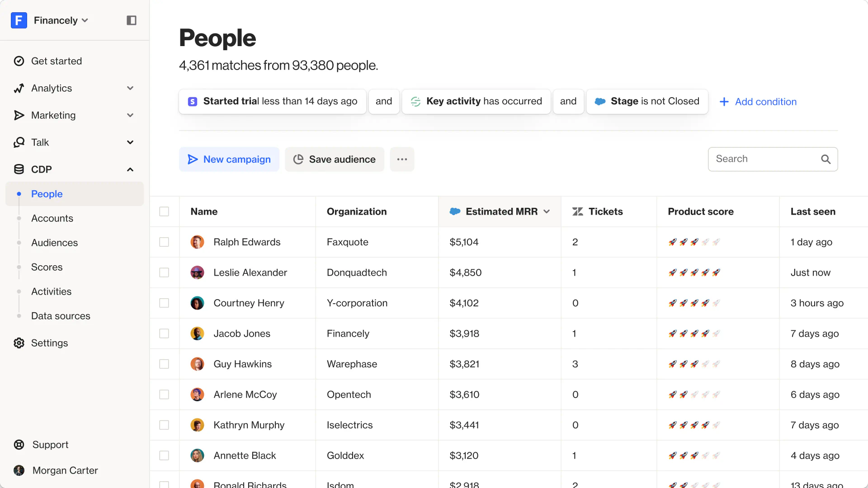Click the Financely logo icon
The height and width of the screenshot is (488, 868).
point(19,20)
